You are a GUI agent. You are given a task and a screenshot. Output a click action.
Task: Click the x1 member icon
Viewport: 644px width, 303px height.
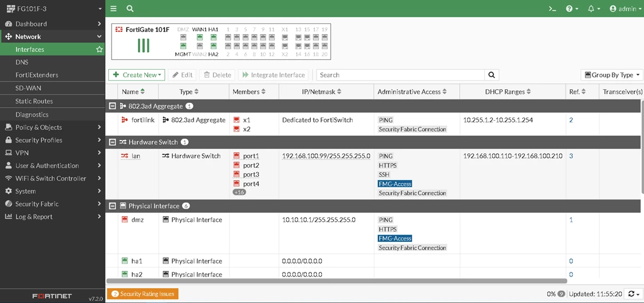tap(236, 120)
